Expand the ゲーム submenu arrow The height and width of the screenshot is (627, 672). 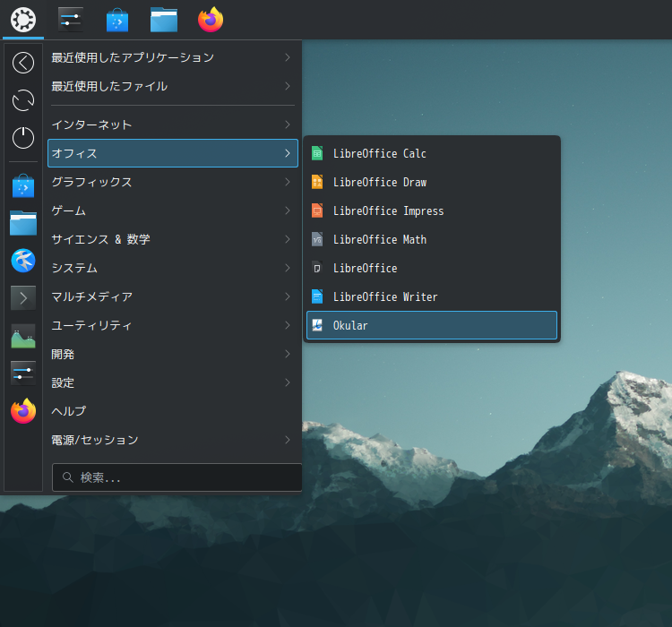tap(288, 210)
